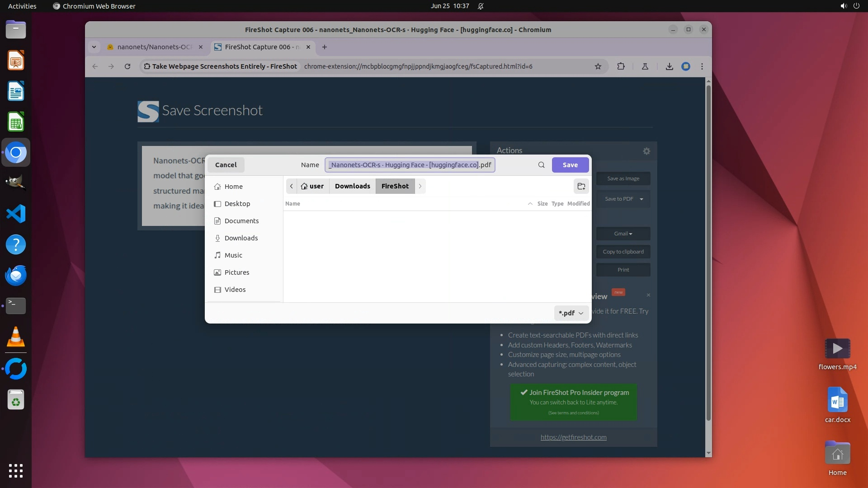868x488 pixels.
Task: Open Visual Studio Code from the dock
Action: coord(16,214)
